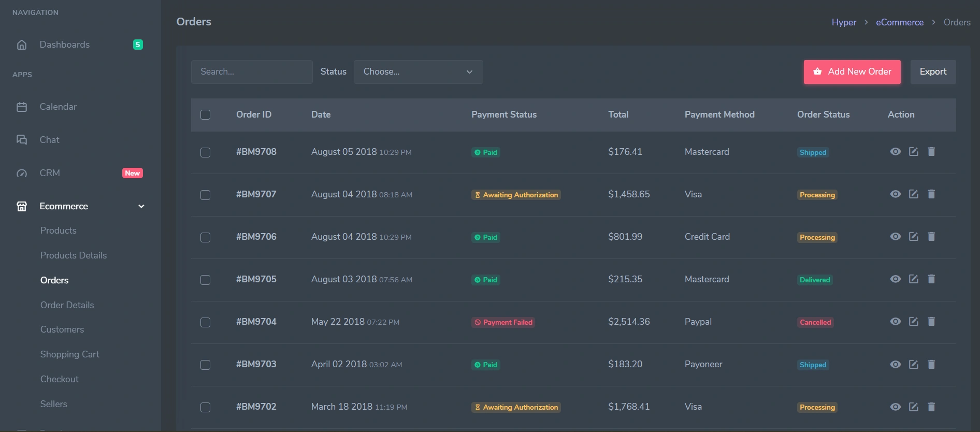Delete order #BM9706 using trash icon

[x=931, y=237]
